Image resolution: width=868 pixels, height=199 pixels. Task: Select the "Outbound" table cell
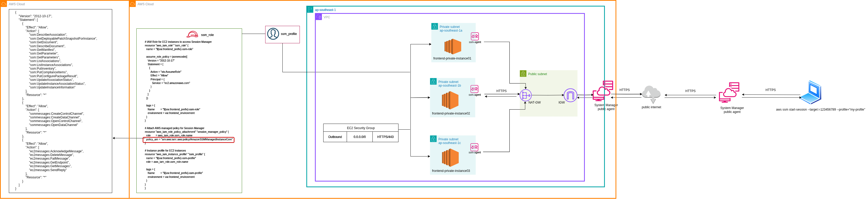coord(335,137)
